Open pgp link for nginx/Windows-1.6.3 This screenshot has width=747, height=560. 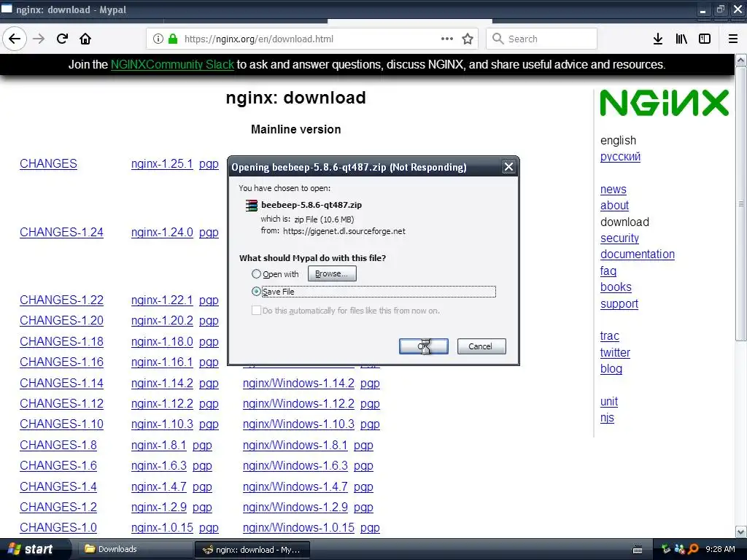click(363, 466)
